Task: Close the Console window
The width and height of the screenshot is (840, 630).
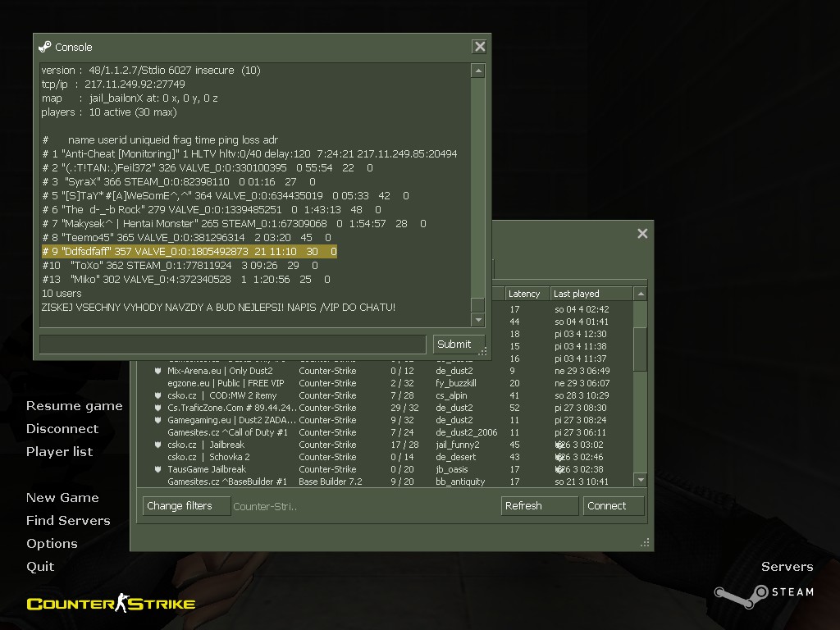Action: [x=479, y=47]
